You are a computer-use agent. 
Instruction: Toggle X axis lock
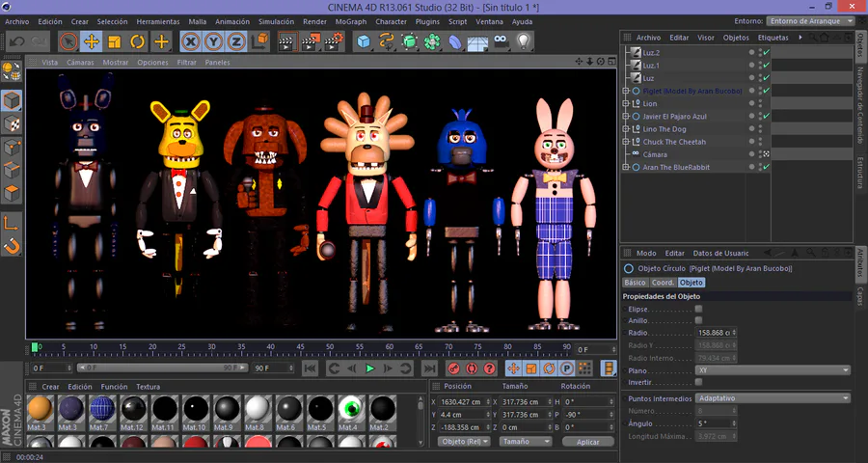pyautogui.click(x=190, y=41)
